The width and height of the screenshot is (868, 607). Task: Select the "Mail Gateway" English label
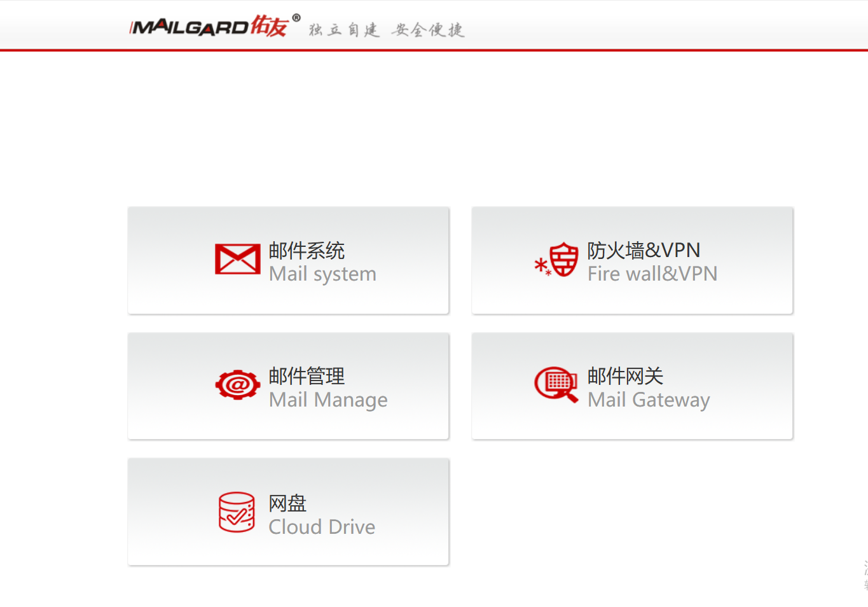pyautogui.click(x=649, y=400)
